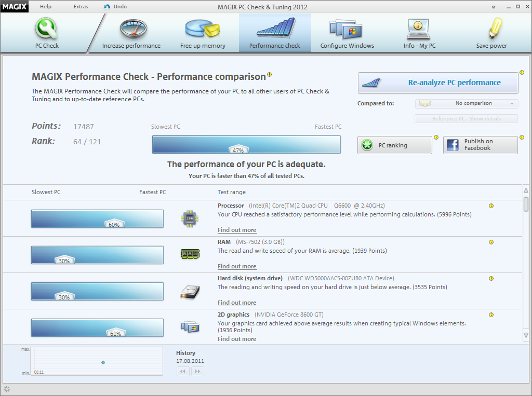Click Find out more under Processor
This screenshot has height=396, width=532.
(237, 230)
